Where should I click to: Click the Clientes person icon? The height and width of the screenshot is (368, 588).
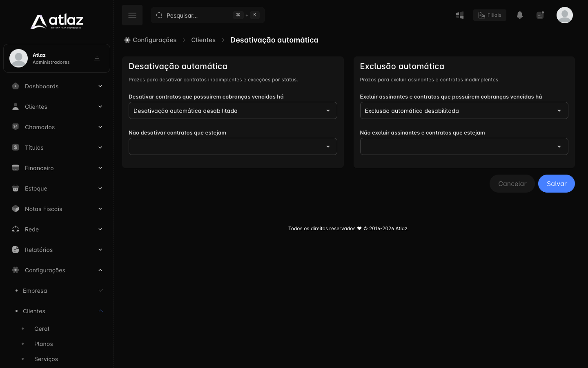coord(16,106)
